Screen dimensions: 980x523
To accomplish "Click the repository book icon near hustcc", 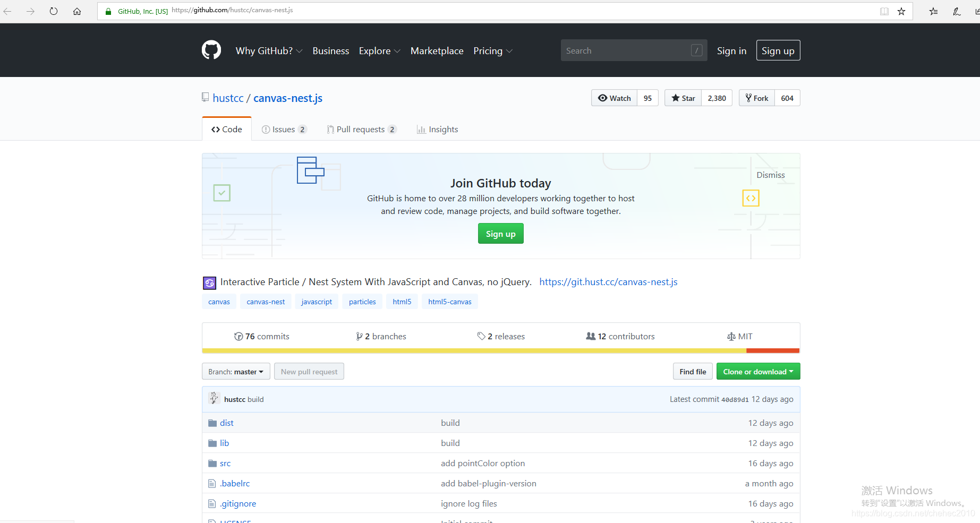I will coord(206,97).
